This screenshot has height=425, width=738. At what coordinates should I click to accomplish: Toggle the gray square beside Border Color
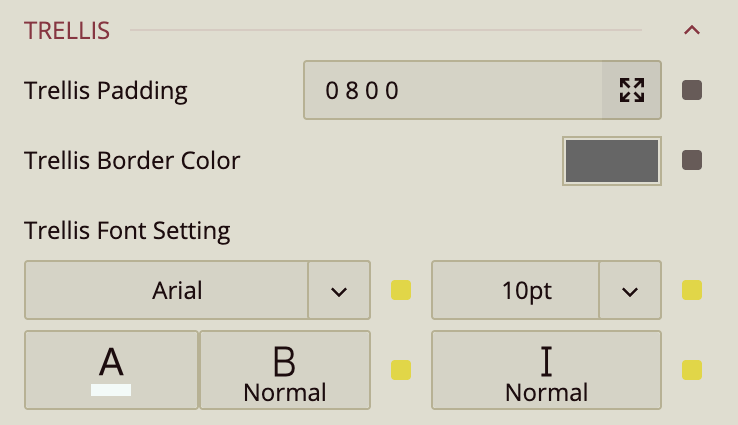click(691, 160)
